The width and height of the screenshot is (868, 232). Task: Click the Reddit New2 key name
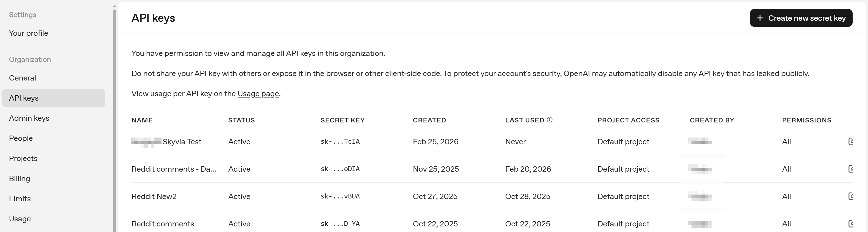pos(154,197)
